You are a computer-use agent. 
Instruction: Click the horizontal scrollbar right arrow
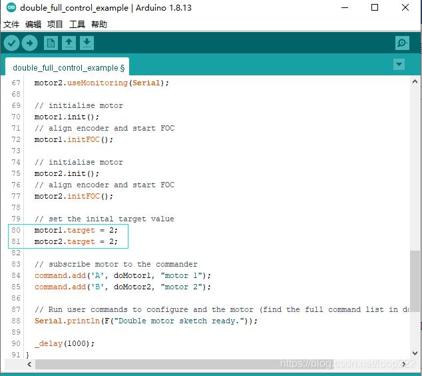coord(404,364)
